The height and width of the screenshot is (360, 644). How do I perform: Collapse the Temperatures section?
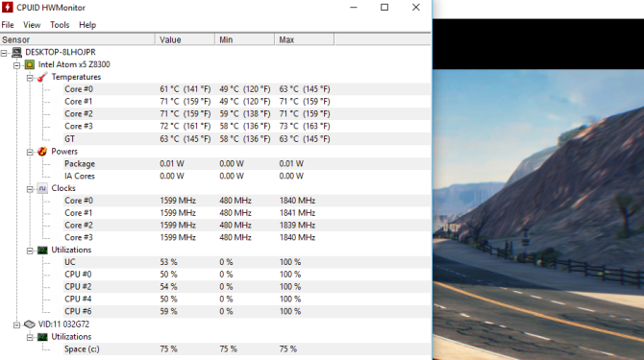click(x=30, y=78)
